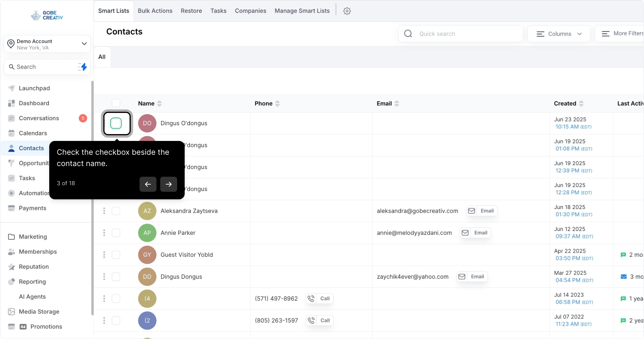
Task: Click the DD avatar for Dingus Dongus
Action: point(147,277)
